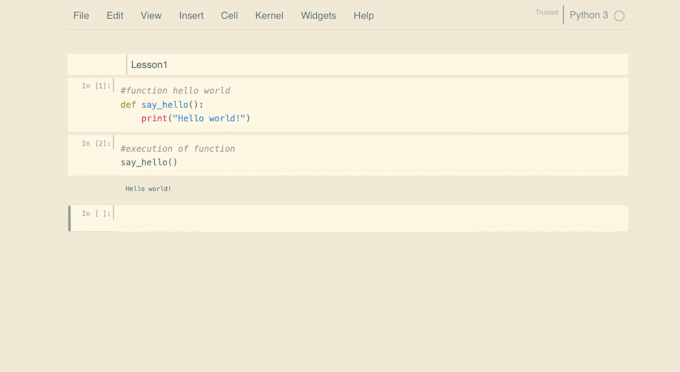Click the #function hello world comment line
This screenshot has height=372, width=680.
175,91
